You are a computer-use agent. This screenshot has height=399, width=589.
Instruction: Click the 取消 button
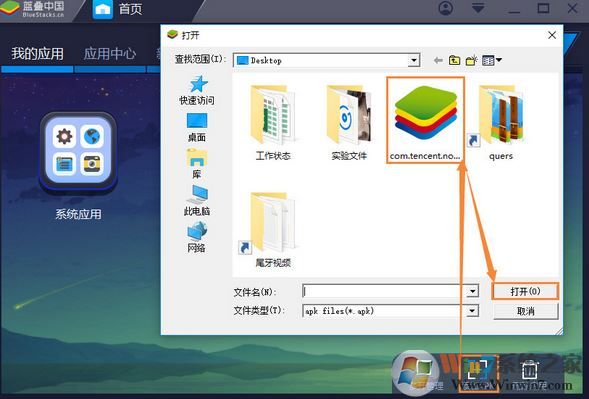[x=525, y=311]
